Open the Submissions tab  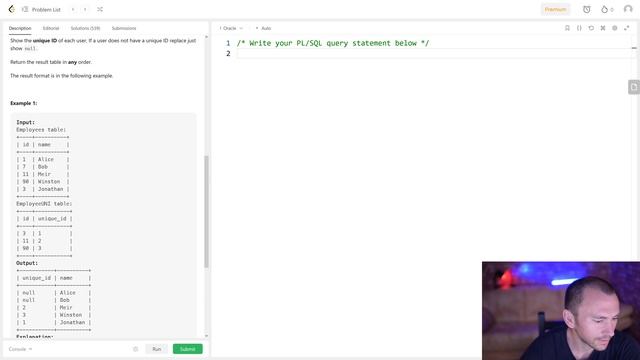124,28
